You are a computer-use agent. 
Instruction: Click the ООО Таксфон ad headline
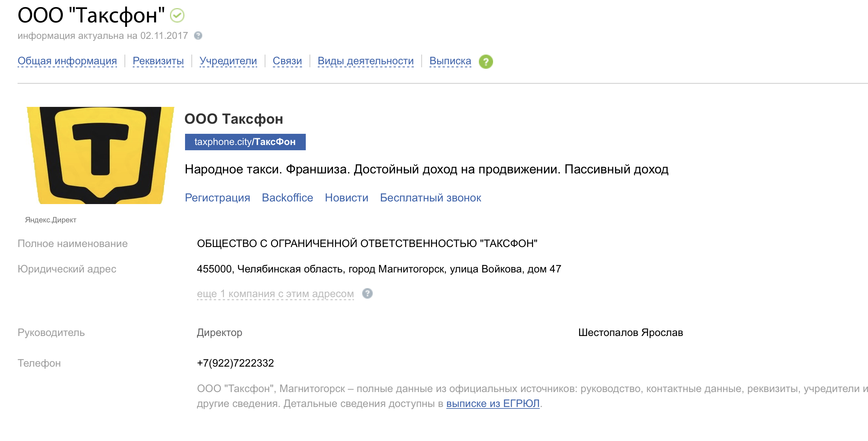tap(234, 119)
